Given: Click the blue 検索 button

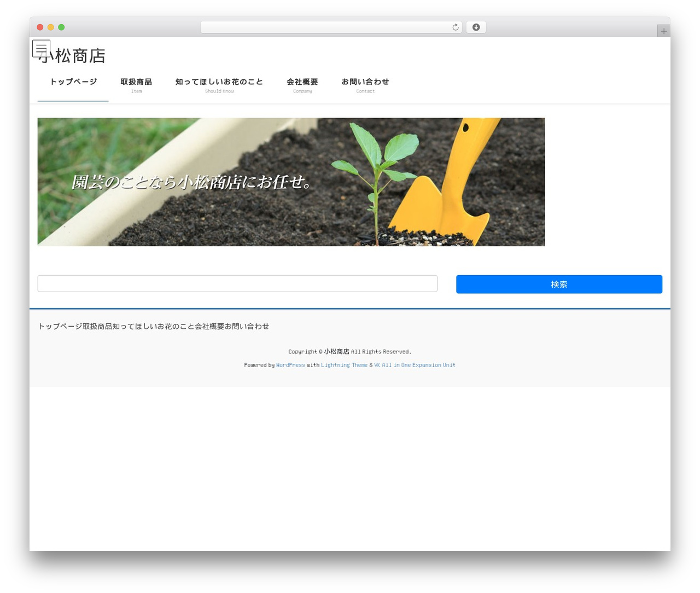Looking at the screenshot, I should click(559, 284).
